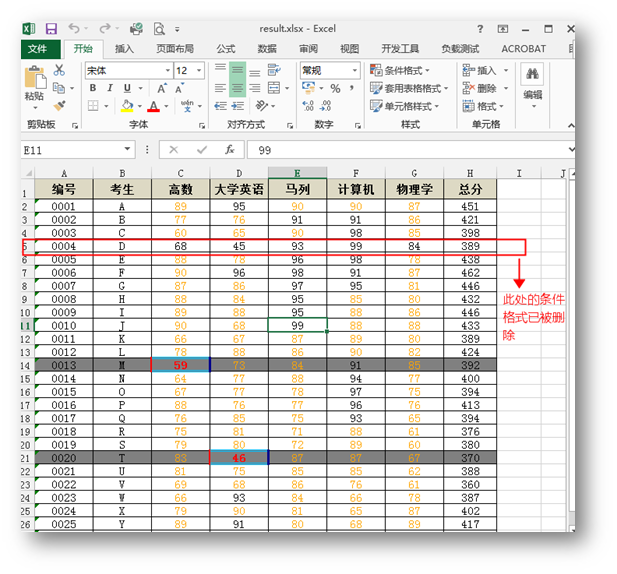
Task: Click the Comma Style icon
Action: coord(351,88)
